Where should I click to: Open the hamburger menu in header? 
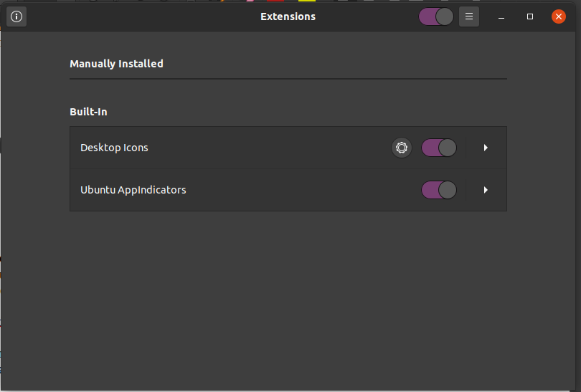tap(468, 16)
